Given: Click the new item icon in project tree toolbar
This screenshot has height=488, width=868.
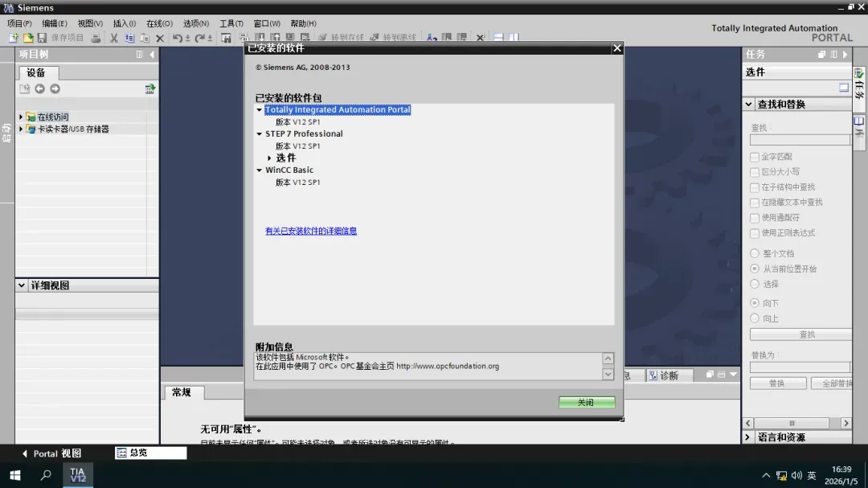Looking at the screenshot, I should click(x=24, y=88).
